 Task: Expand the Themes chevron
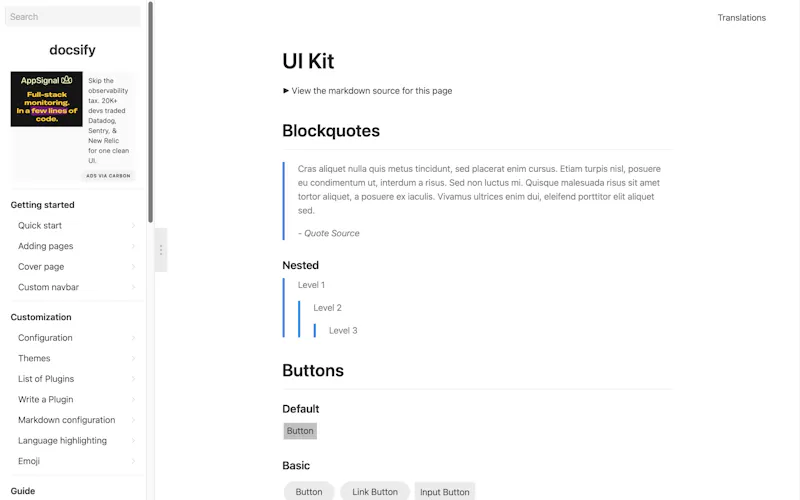tap(133, 358)
